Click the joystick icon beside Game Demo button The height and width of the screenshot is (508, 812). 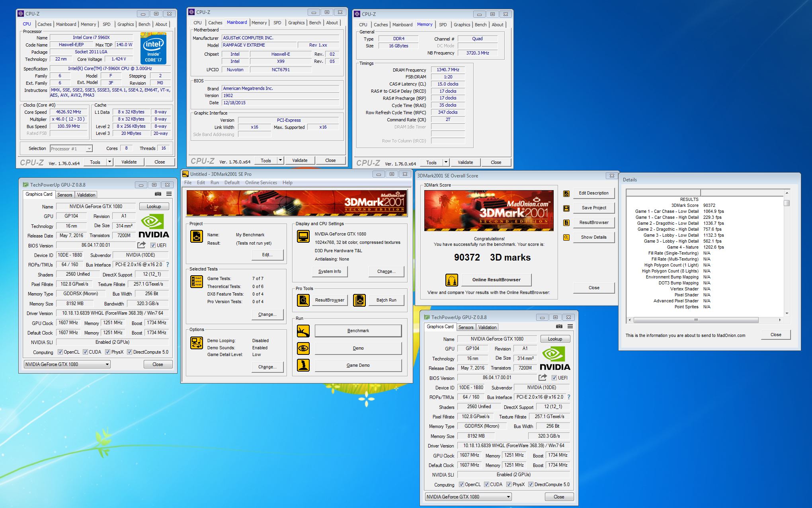point(303,365)
